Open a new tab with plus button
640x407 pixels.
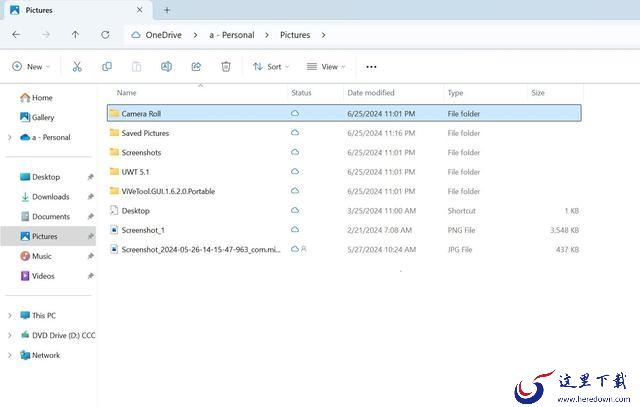pos(167,10)
